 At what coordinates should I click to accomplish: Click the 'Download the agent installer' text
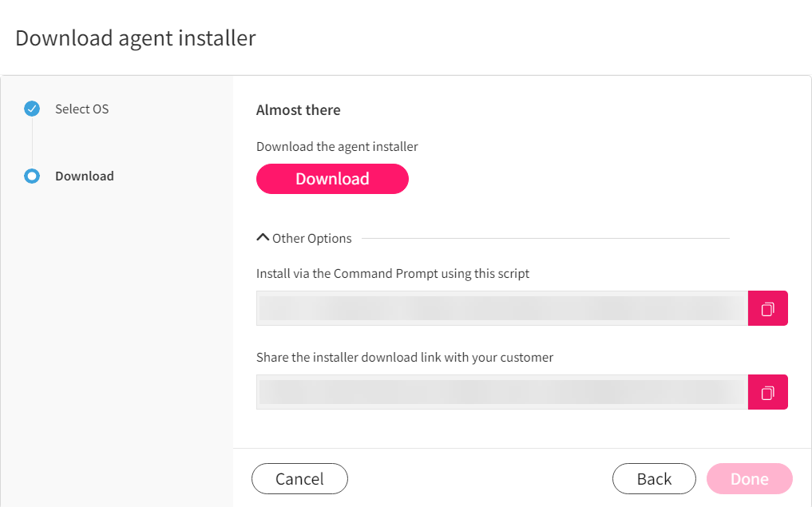(x=337, y=147)
